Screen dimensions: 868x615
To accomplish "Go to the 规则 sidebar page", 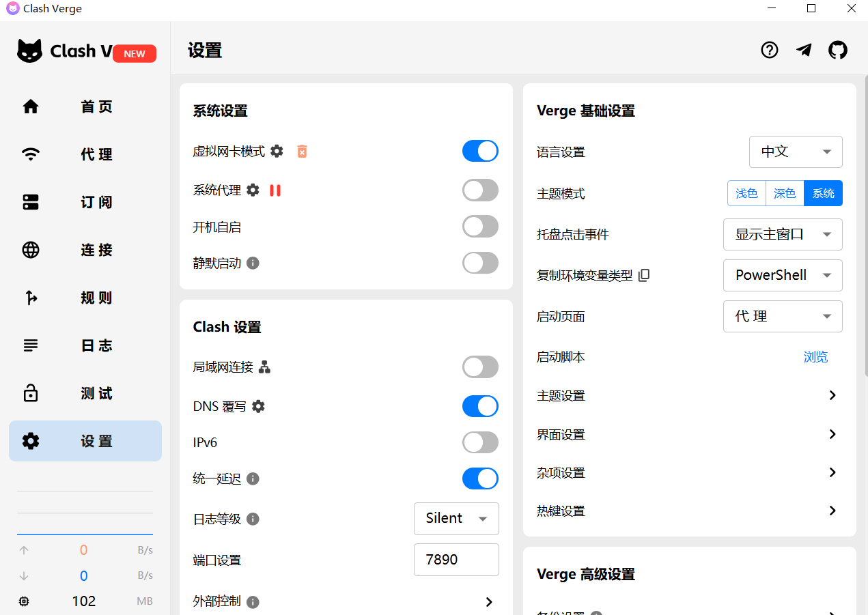I will click(85, 298).
